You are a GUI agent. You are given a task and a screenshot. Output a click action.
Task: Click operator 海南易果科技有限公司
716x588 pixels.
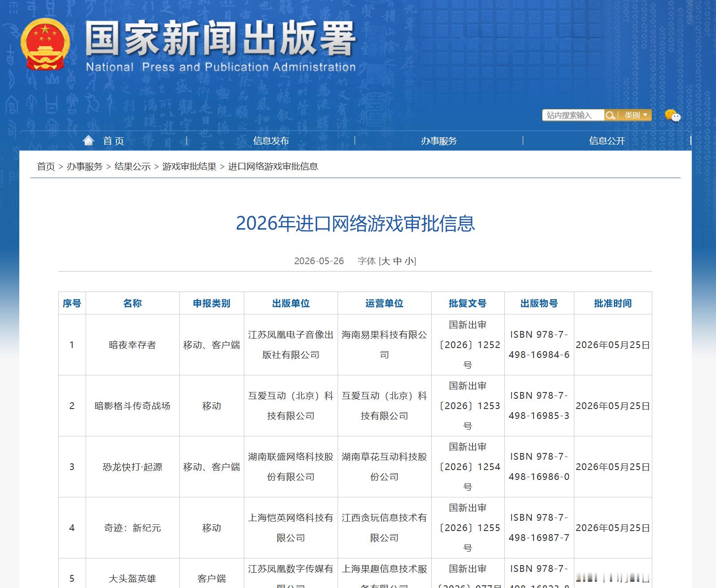(x=384, y=345)
